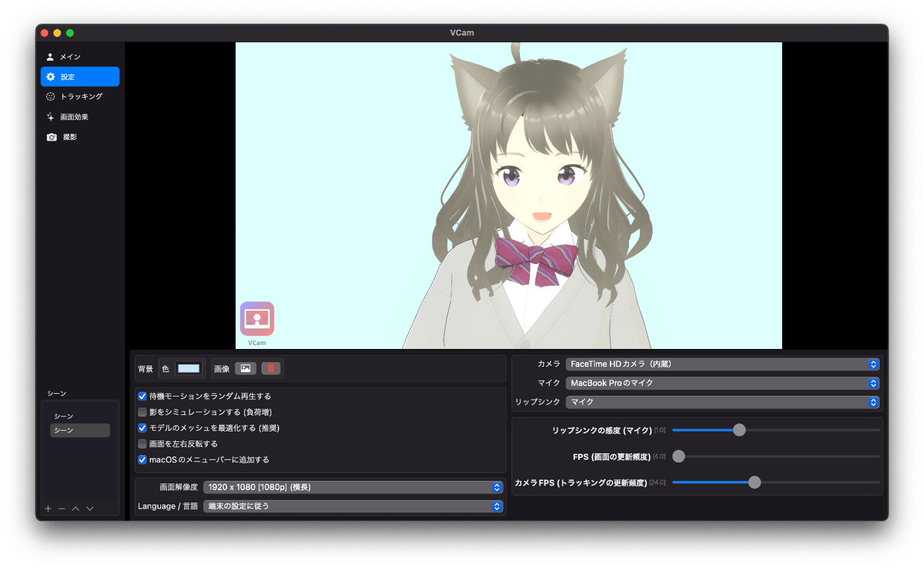Image resolution: width=924 pixels, height=568 pixels.
Task: Click the camera icon beside 撮影
Action: [x=51, y=137]
